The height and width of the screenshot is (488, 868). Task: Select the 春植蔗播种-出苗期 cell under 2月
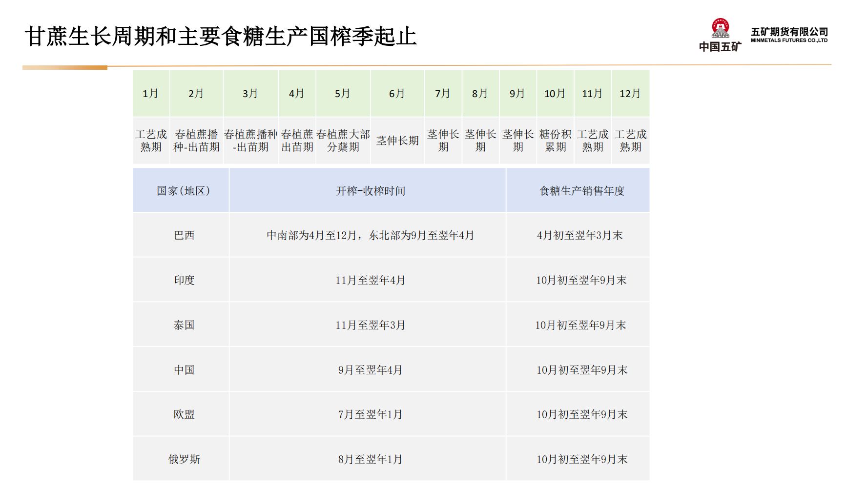pyautogui.click(x=196, y=141)
